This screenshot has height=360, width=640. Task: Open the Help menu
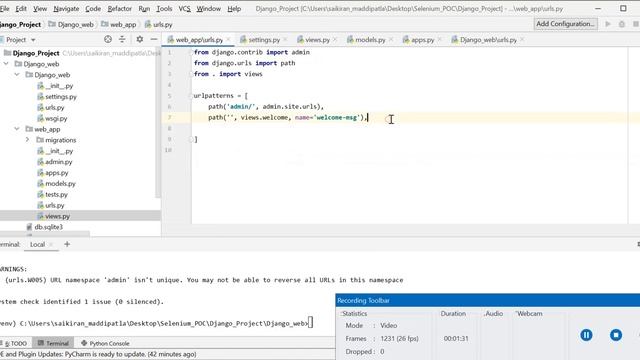pyautogui.click(x=234, y=9)
